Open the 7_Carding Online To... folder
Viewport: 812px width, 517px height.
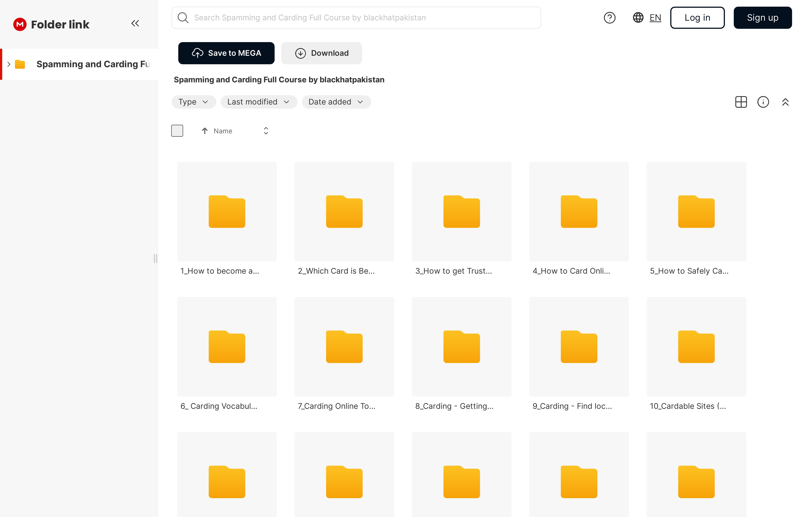point(344,355)
